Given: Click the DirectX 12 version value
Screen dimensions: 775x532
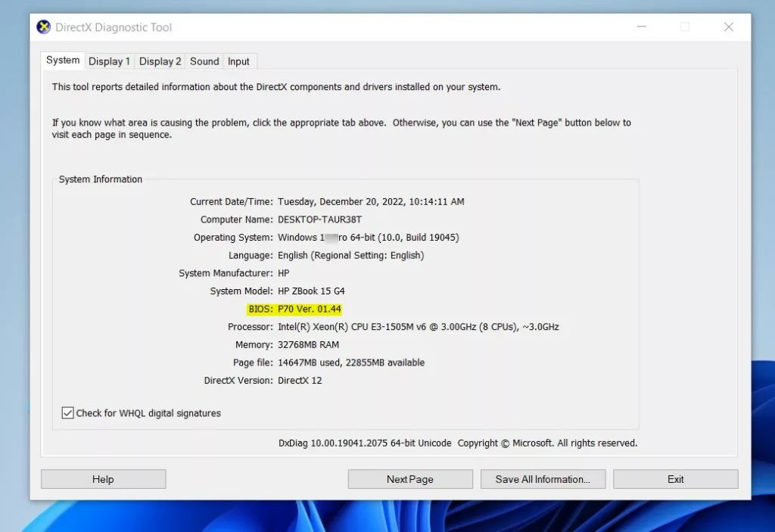Looking at the screenshot, I should [x=300, y=380].
